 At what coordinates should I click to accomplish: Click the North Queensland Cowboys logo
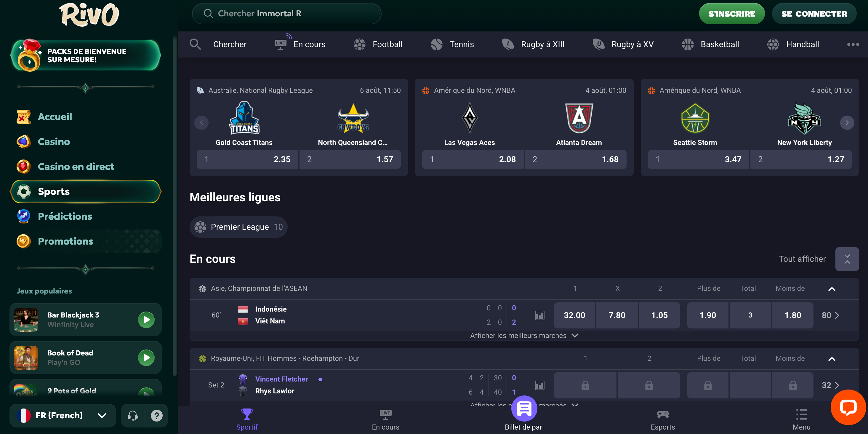pos(353,118)
